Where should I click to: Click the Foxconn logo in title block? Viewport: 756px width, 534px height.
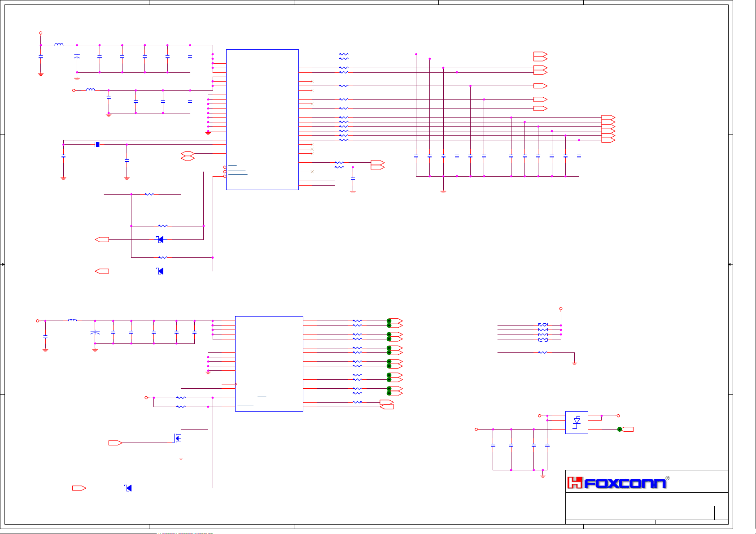point(618,482)
